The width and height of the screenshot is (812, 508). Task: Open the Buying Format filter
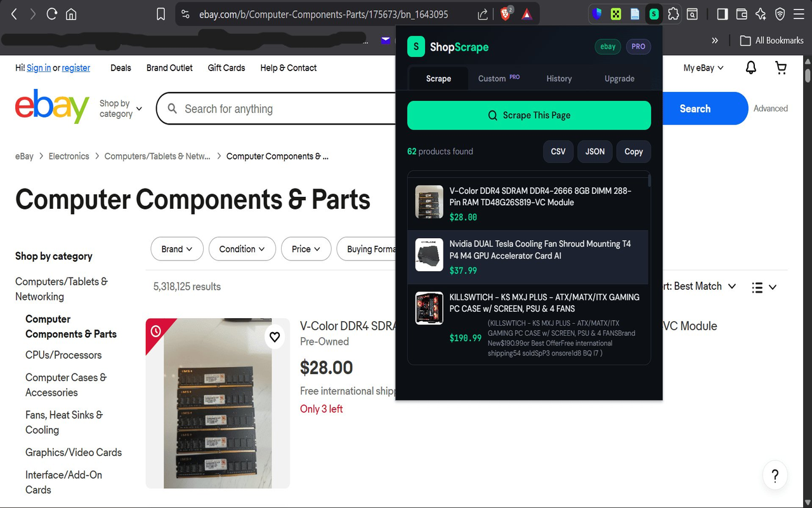[367, 249]
